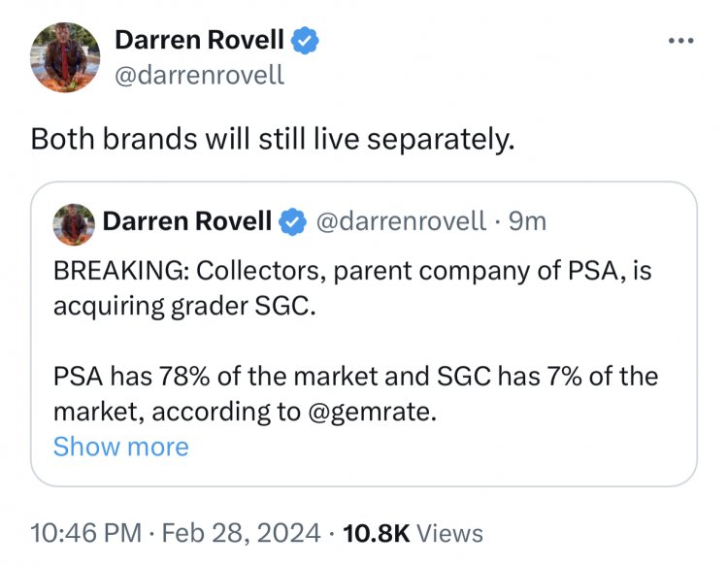Open the 10:46 PM timestamp link
The image size is (728, 566).
[85, 533]
